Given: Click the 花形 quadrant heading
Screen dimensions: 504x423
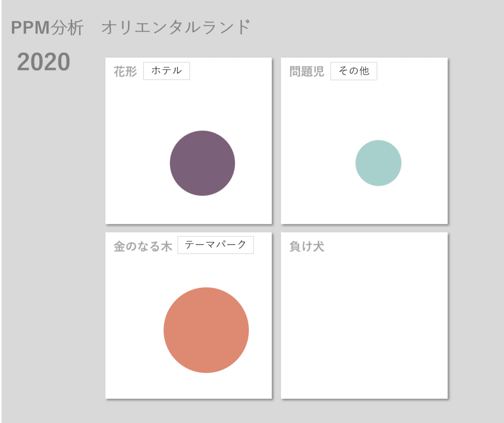Looking at the screenshot, I should point(125,72).
